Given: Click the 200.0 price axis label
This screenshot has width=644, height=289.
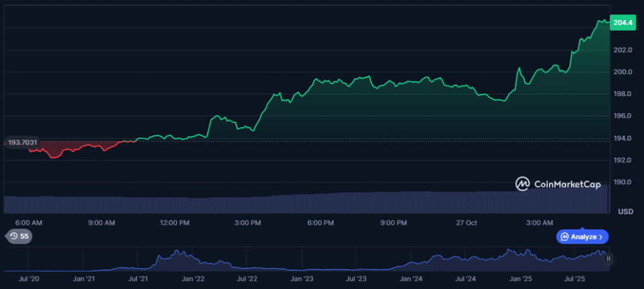Looking at the screenshot, I should tap(623, 72).
